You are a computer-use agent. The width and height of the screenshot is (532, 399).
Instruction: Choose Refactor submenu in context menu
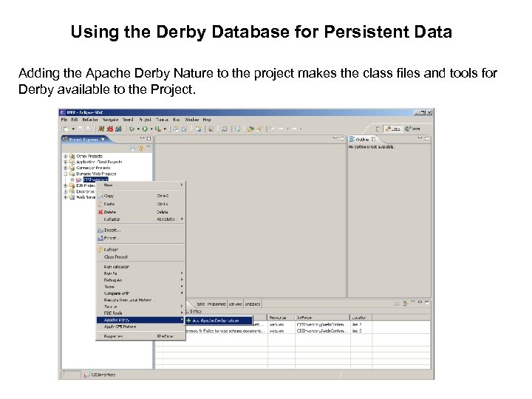pos(141,219)
